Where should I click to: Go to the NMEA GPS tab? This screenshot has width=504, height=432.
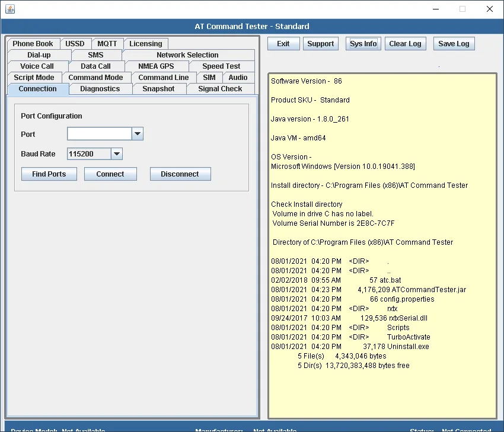156,66
